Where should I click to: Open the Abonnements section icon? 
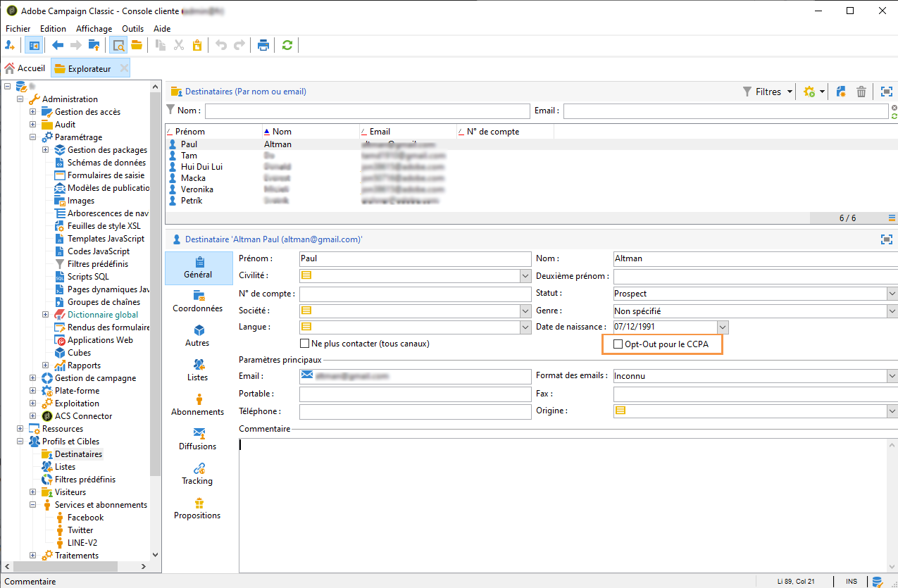[198, 400]
